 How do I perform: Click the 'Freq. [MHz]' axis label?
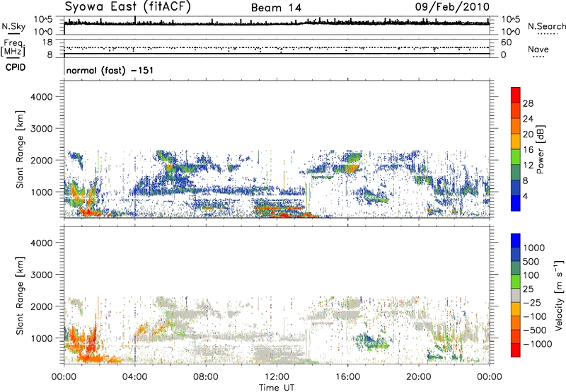click(x=13, y=48)
